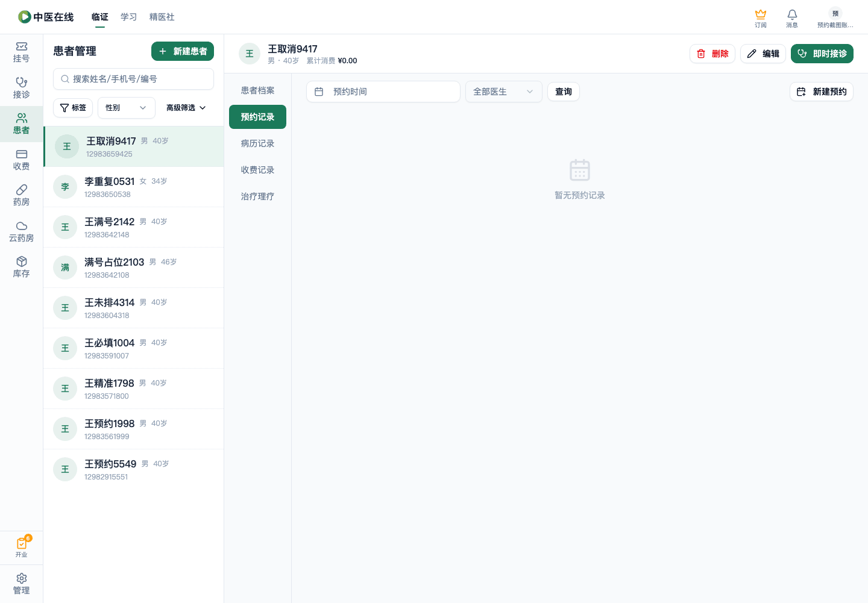This screenshot has height=603, width=868.
Task: Open the 收费 billing sidebar icon
Action: coord(21,160)
